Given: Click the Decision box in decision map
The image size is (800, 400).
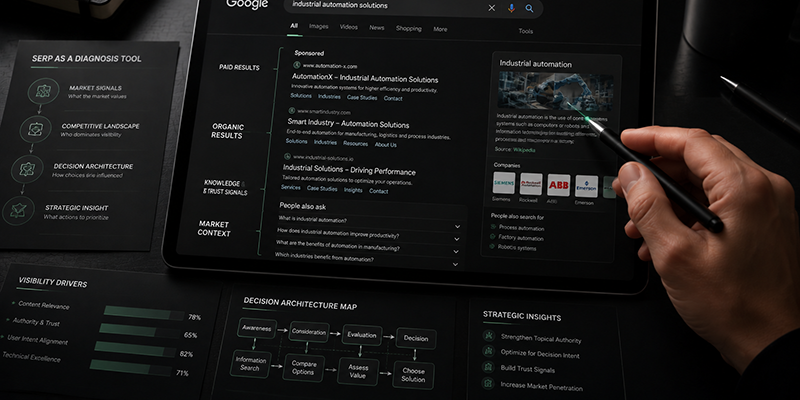Looking at the screenshot, I should pyautogui.click(x=416, y=338).
